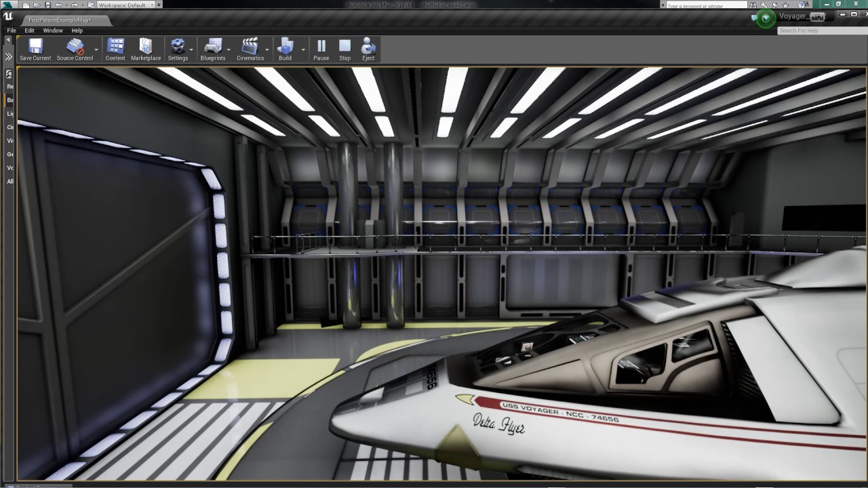The image size is (868, 488).
Task: Click the 3ds Max help question icon
Action: tap(801, 5)
